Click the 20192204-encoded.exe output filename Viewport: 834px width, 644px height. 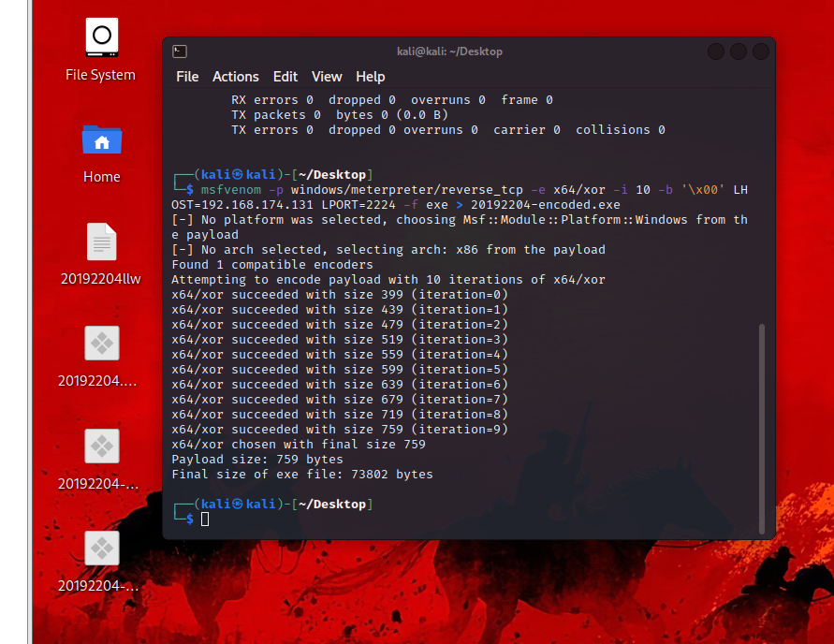coord(545,205)
